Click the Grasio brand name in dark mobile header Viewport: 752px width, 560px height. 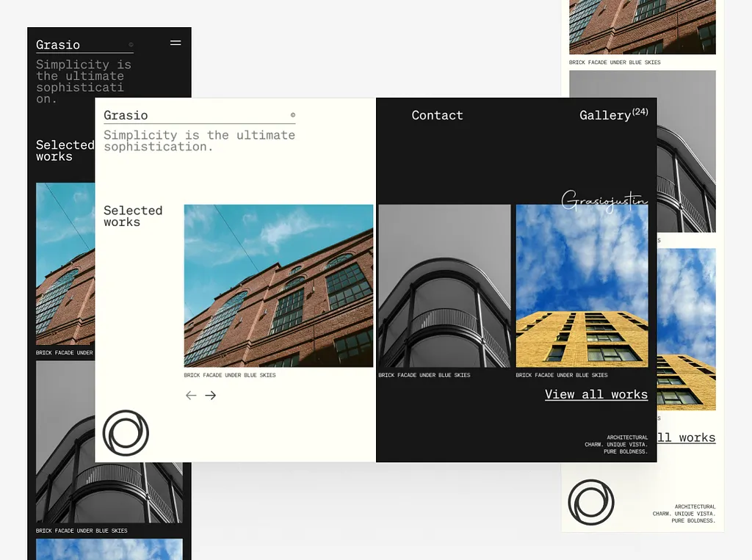point(58,45)
